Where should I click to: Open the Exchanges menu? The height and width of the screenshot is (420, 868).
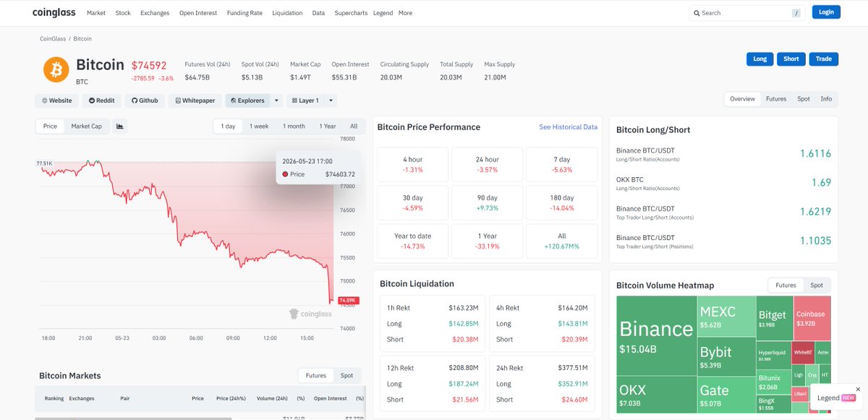155,13
